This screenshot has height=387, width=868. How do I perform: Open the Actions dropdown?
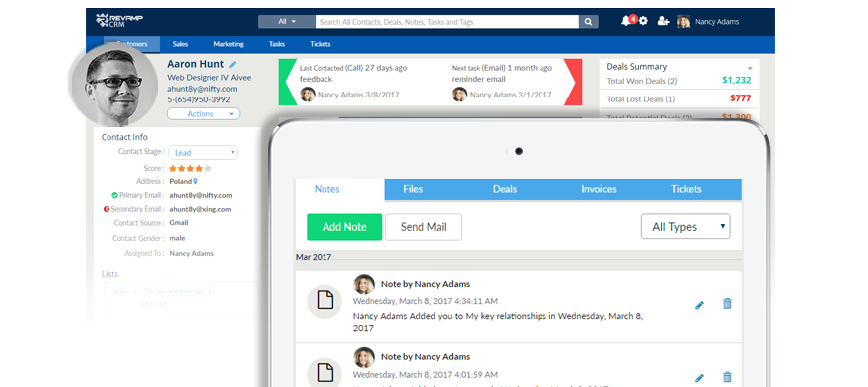pyautogui.click(x=204, y=114)
